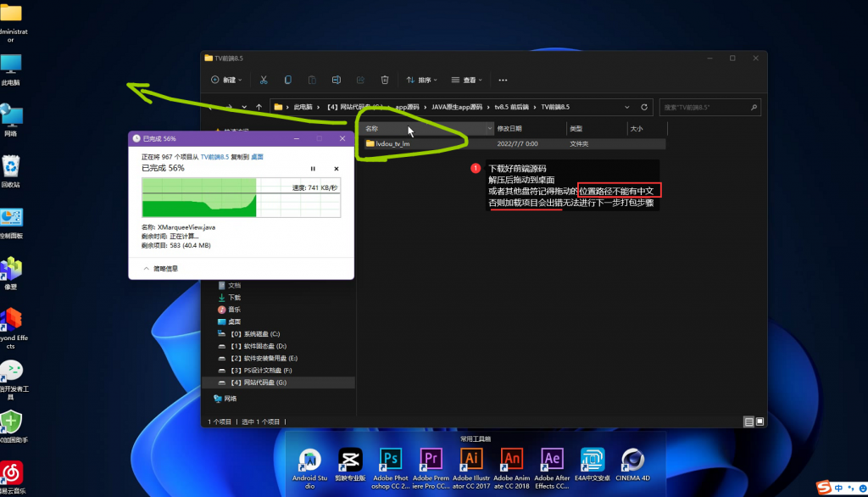Image resolution: width=868 pixels, height=497 pixels.
Task: Refresh the current folder view
Action: coord(645,108)
